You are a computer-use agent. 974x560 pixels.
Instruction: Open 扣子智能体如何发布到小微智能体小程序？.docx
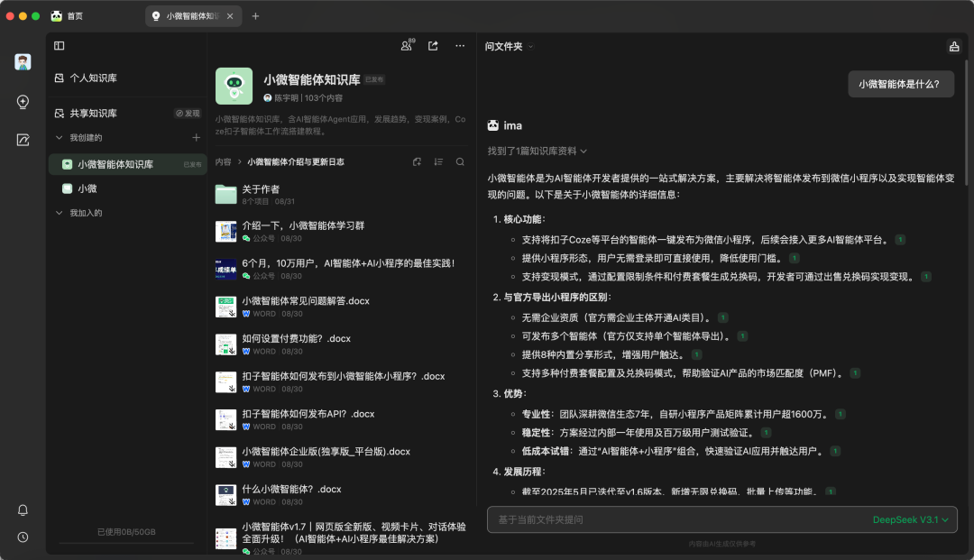341,382
